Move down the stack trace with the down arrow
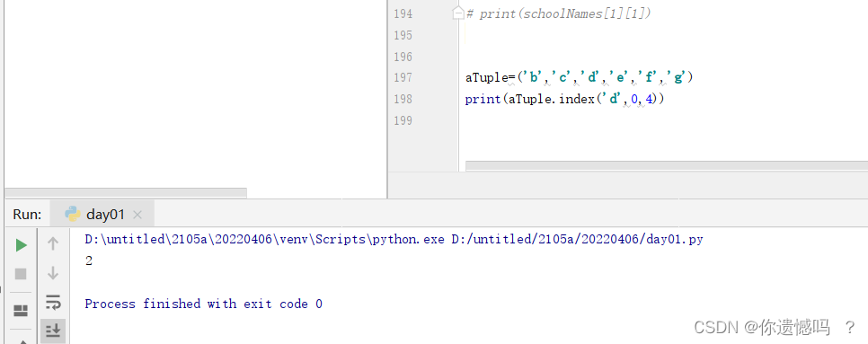Viewport: 868px width, 344px height. click(53, 273)
